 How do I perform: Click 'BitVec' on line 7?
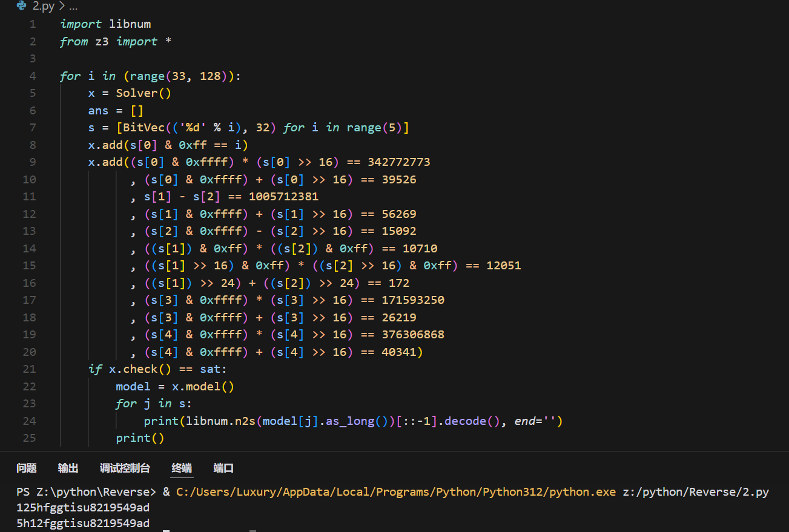144,128
